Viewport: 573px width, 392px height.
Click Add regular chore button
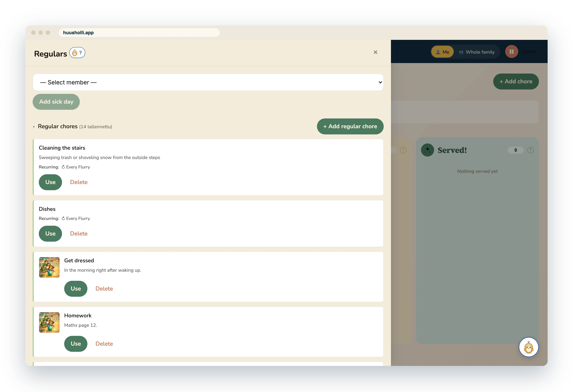coord(350,126)
